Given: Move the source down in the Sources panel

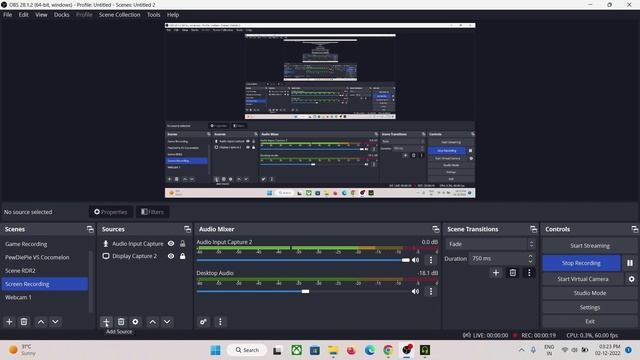Looking at the screenshot, I should (167, 322).
